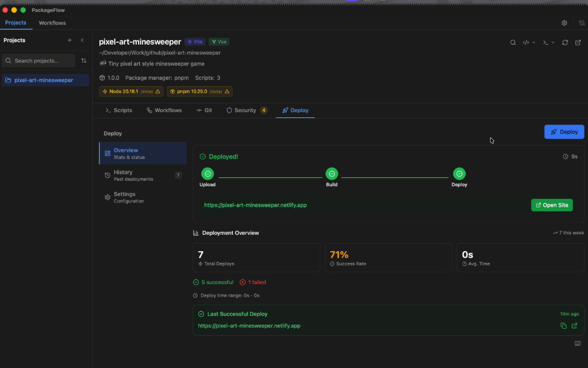This screenshot has height=368, width=588.
Task: Click the Scripts: 3 label
Action: click(207, 78)
